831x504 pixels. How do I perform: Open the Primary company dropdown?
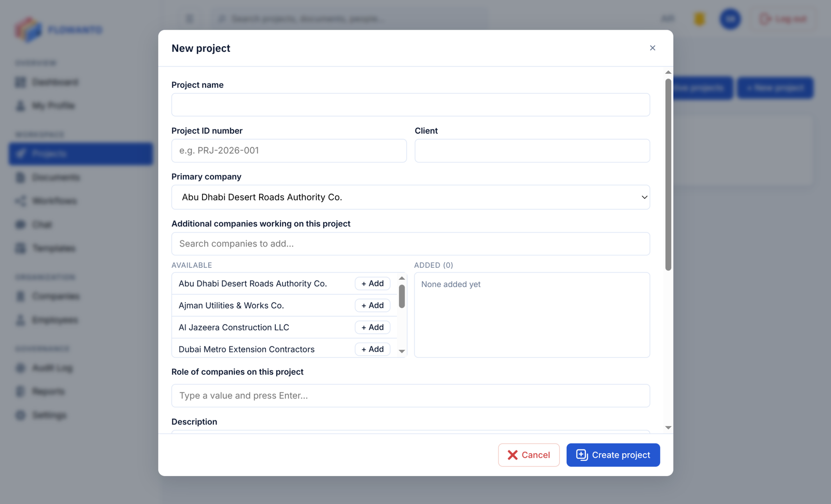click(410, 197)
